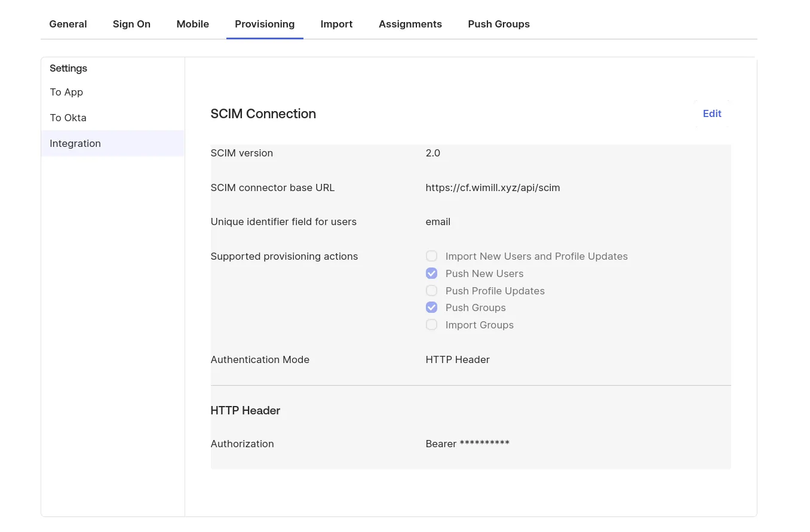810x532 pixels.
Task: Enable the Push Profile Updates checkbox
Action: click(x=431, y=291)
